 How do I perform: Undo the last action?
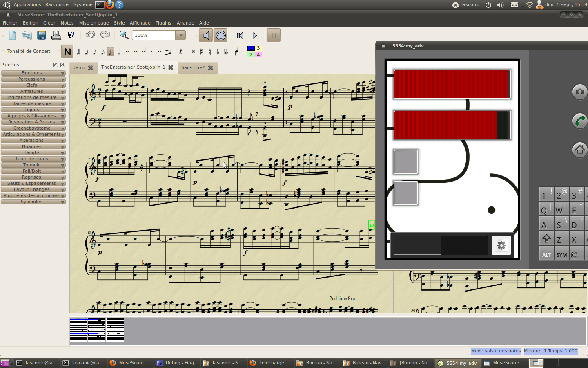pos(90,35)
